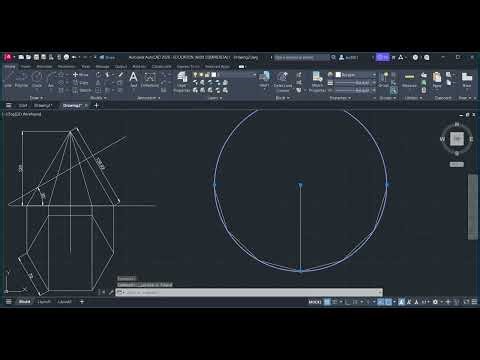Open the Measure utilities tool

[x=409, y=80]
